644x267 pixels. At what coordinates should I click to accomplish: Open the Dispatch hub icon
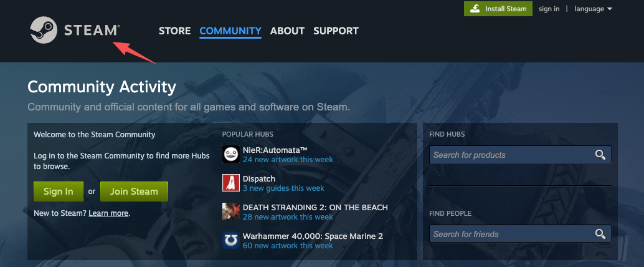[231, 183]
